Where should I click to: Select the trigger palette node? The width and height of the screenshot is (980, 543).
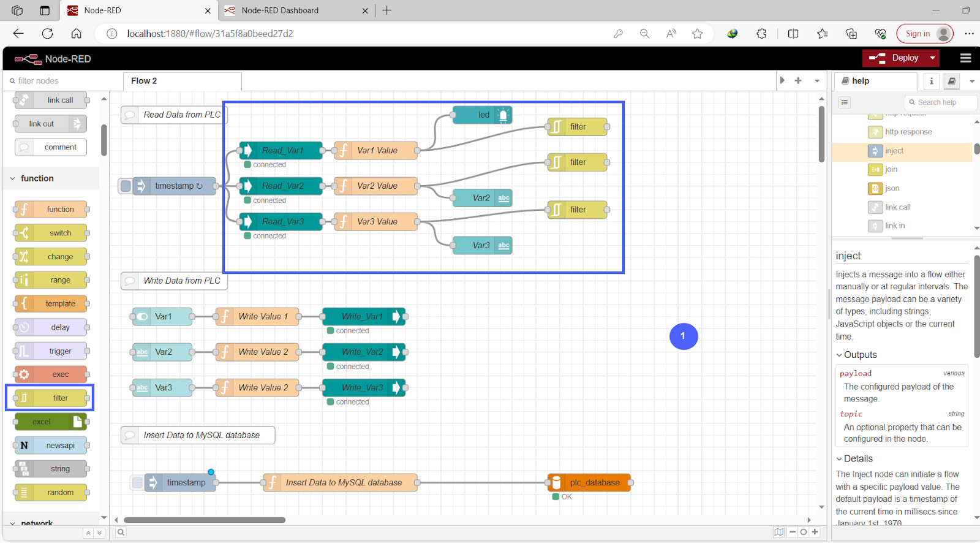51,351
